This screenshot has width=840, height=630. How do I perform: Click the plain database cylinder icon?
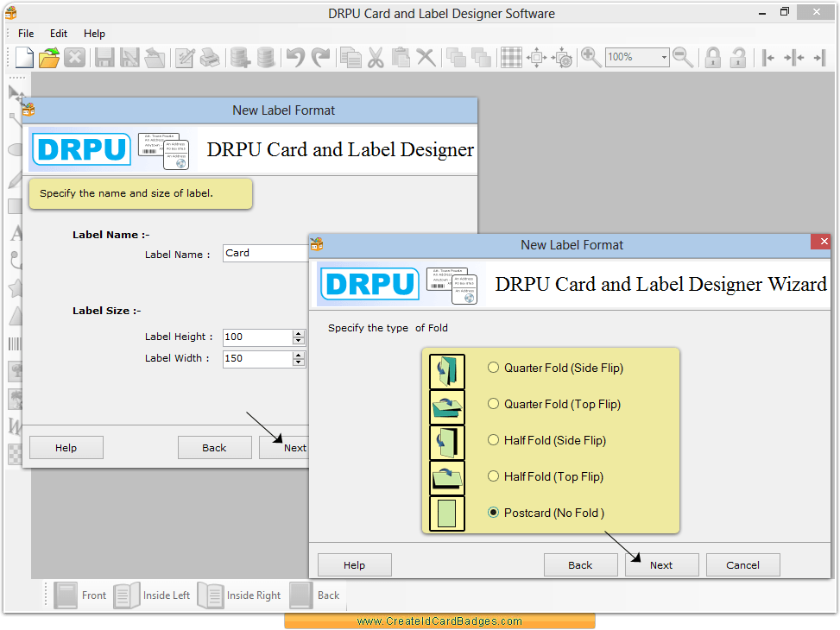[265, 57]
